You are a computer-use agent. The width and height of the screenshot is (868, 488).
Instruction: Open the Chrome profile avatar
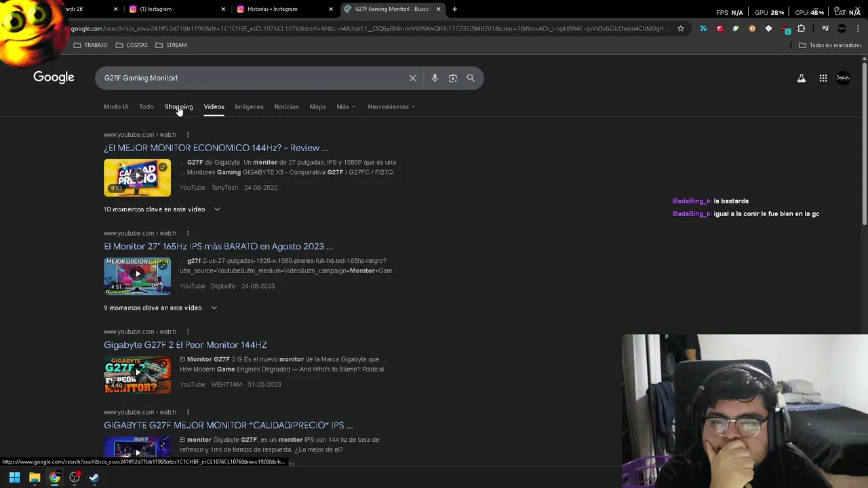[842, 28]
